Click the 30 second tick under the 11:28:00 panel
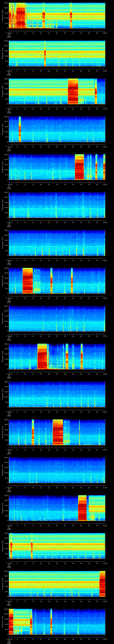 click(x=57, y=33)
